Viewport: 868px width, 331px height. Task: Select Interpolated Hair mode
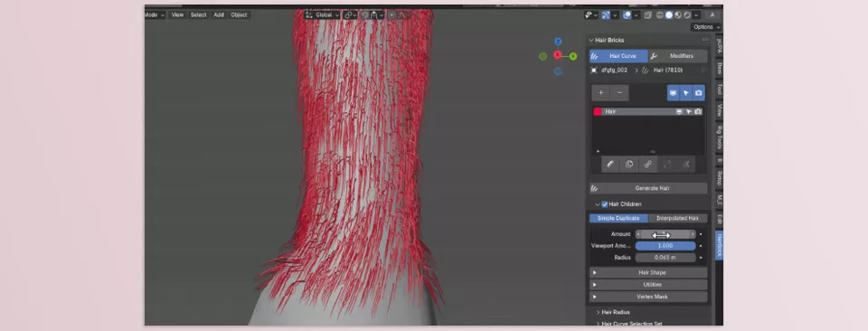(677, 218)
